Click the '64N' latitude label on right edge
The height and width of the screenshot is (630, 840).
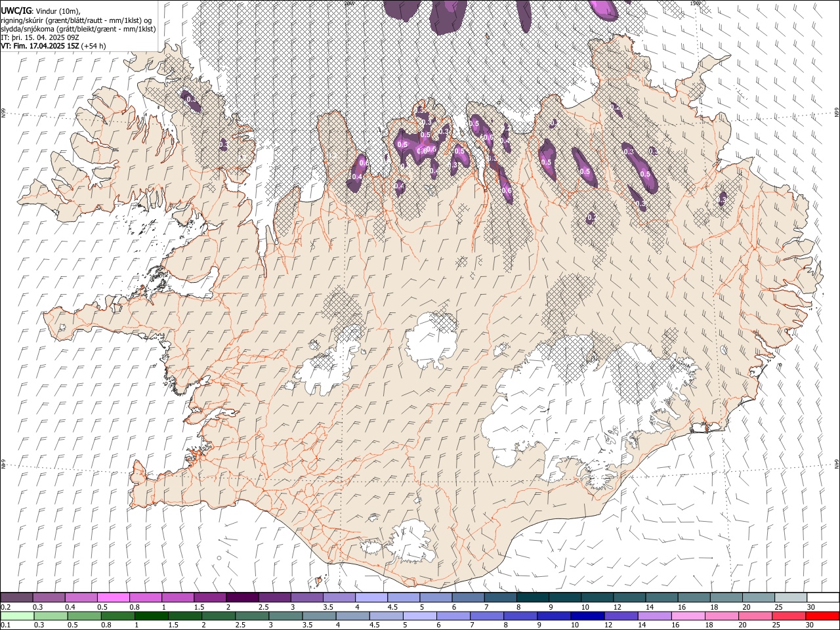[x=837, y=463]
